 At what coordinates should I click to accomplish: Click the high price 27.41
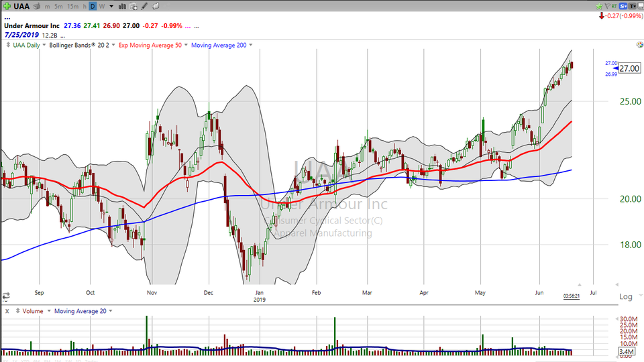click(92, 26)
